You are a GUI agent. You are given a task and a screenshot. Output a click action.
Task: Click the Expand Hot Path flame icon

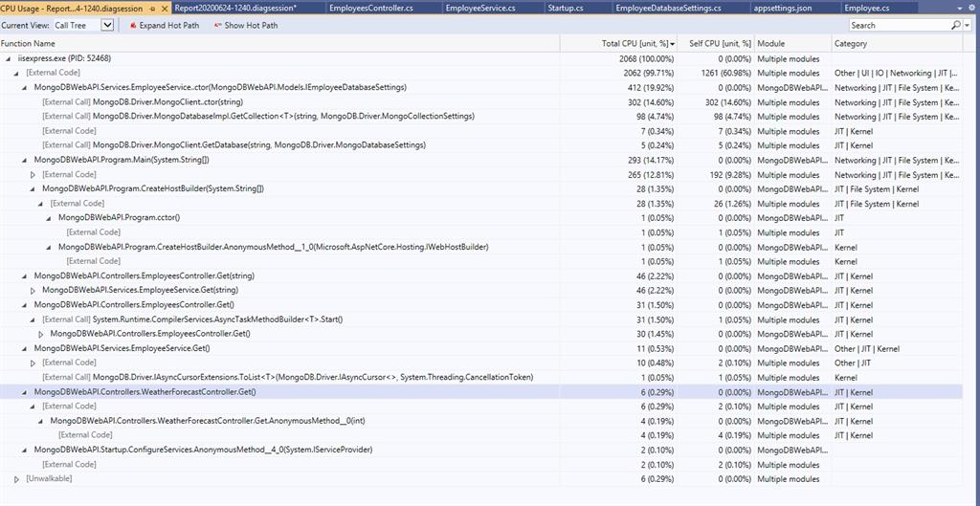(133, 26)
